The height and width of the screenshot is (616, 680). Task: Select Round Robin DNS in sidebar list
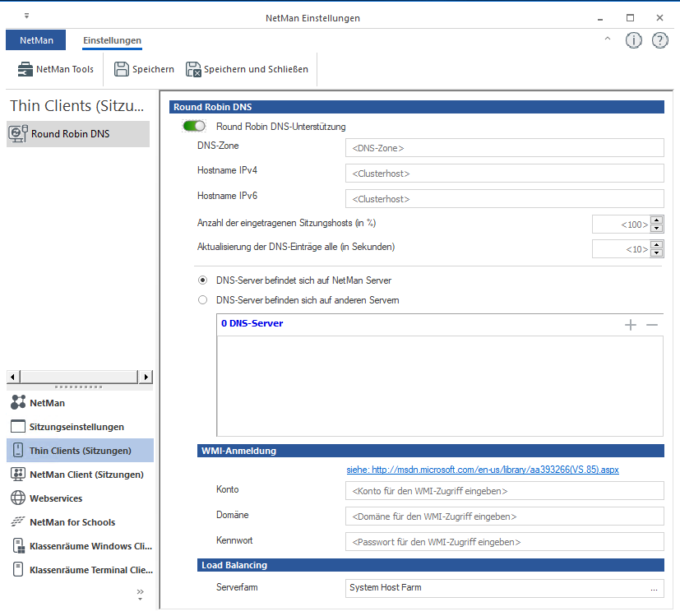70,134
